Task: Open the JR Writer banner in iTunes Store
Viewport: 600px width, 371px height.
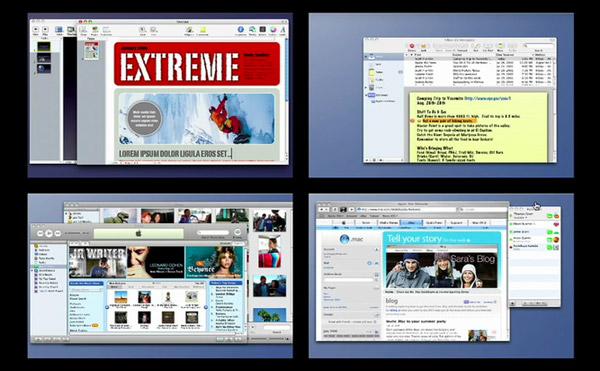Action: pos(98,262)
